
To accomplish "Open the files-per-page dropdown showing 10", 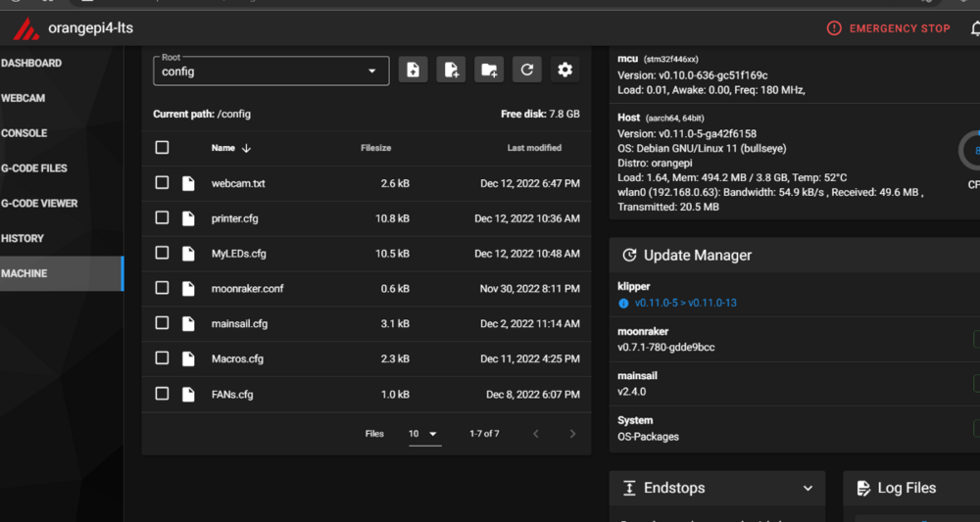I will [425, 434].
